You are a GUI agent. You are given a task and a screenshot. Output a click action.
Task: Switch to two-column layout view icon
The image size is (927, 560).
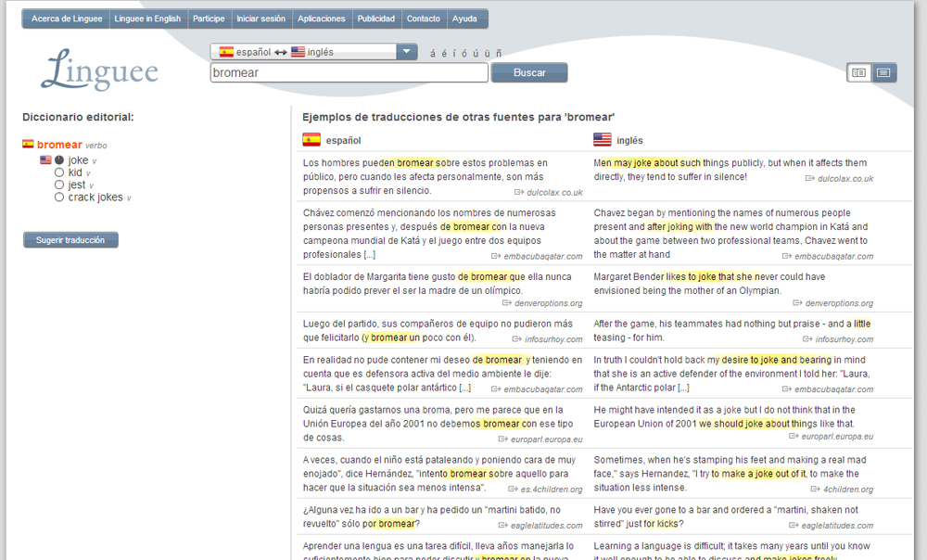[x=859, y=72]
